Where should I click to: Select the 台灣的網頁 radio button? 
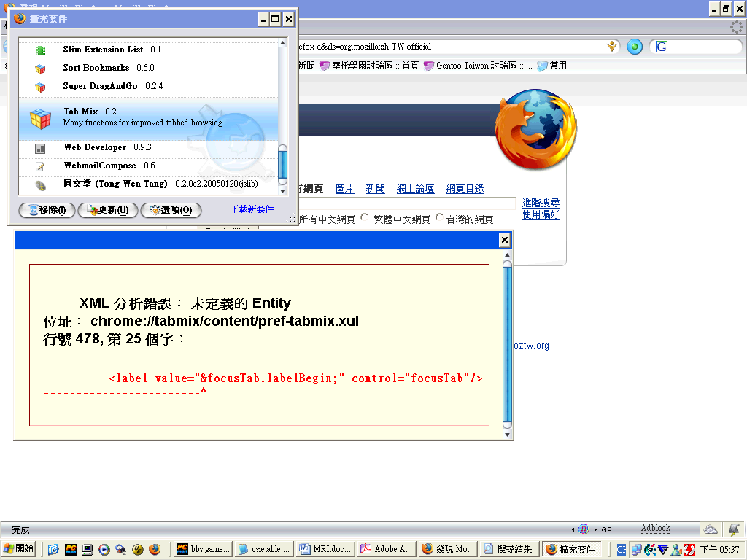(x=440, y=218)
